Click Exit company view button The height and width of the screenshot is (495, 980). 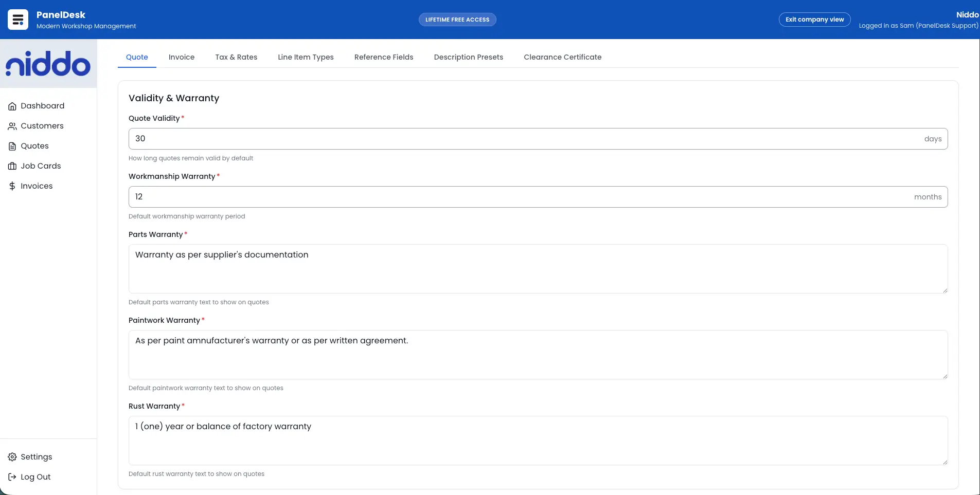pos(814,19)
